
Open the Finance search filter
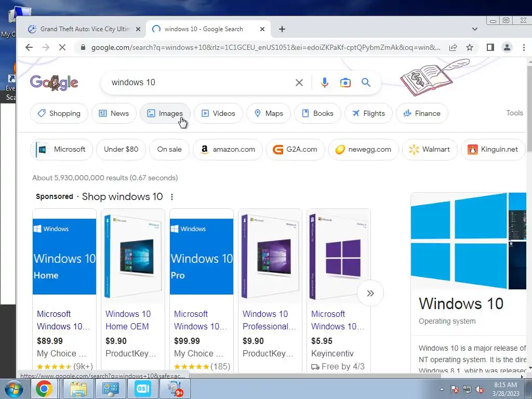(422, 113)
